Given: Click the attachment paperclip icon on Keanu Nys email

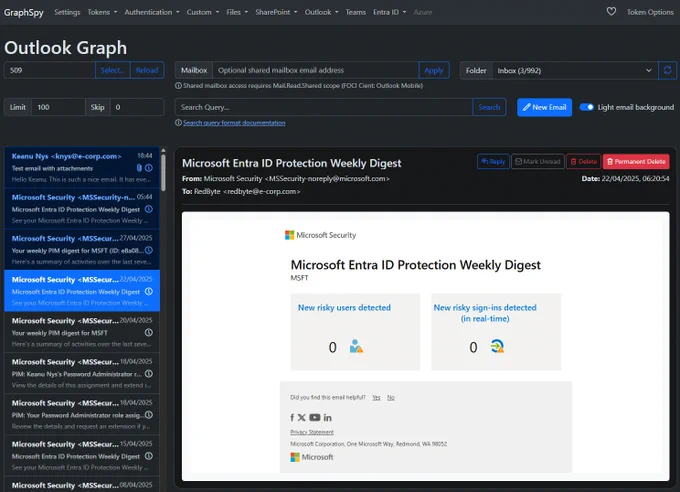Looking at the screenshot, I should tap(139, 168).
